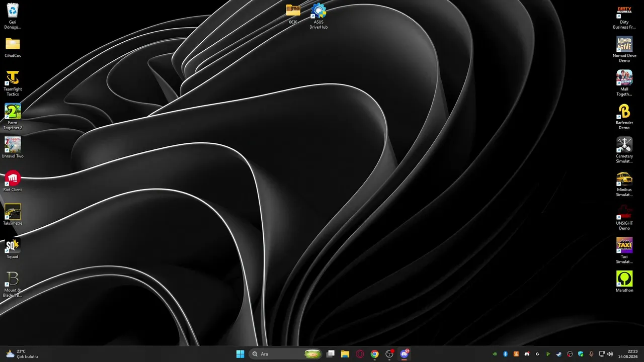Viewport: 644px width, 362px height.
Task: Click the Discord icon in system tray
Action: (527, 354)
